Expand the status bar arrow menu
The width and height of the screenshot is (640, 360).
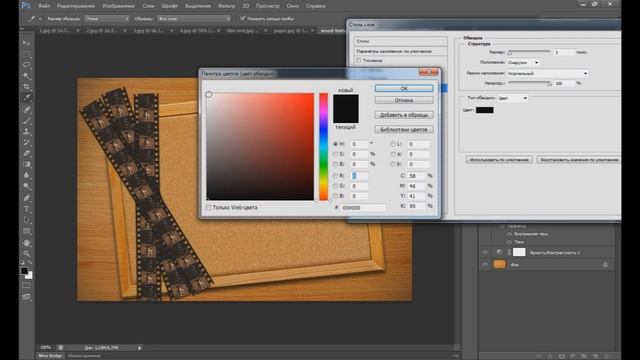[140, 348]
